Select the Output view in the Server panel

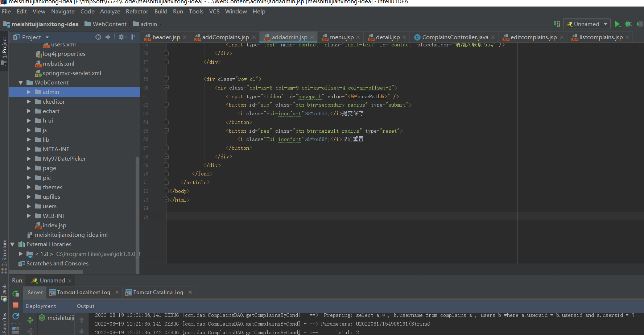pyautogui.click(x=86, y=306)
